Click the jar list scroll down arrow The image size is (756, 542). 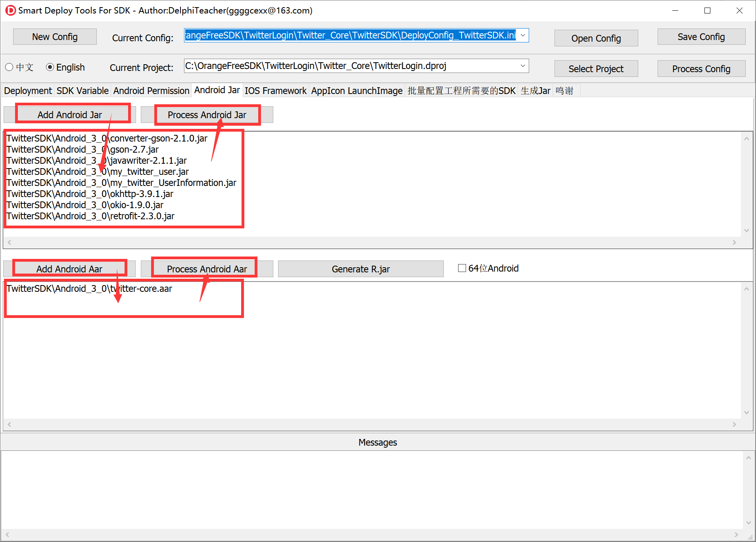[x=746, y=230]
